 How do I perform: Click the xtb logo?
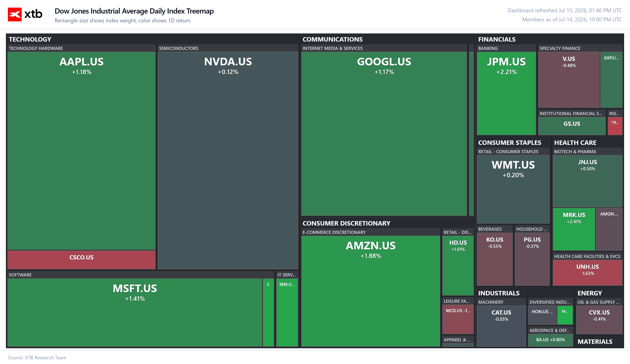point(25,14)
